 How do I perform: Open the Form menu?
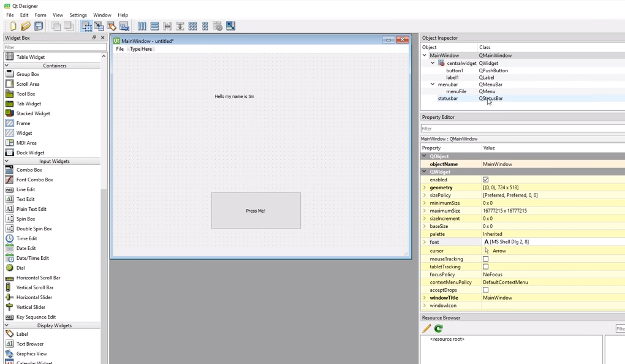click(40, 15)
